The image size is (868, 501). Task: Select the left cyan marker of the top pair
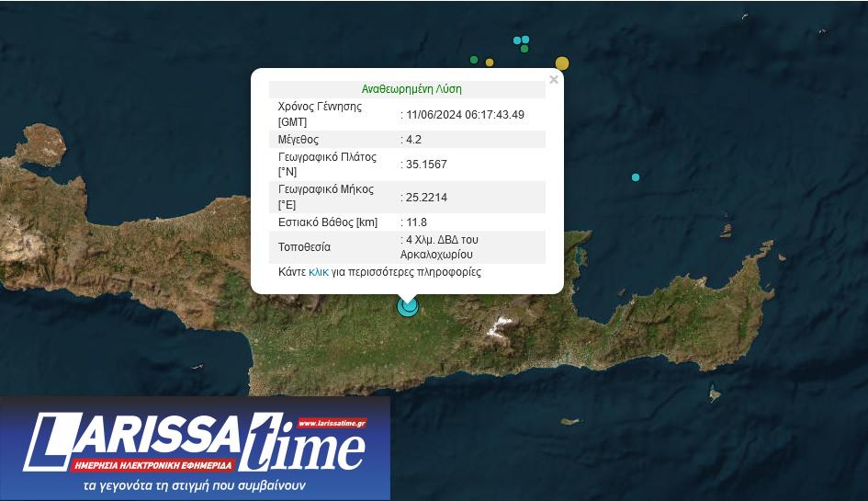pos(517,40)
